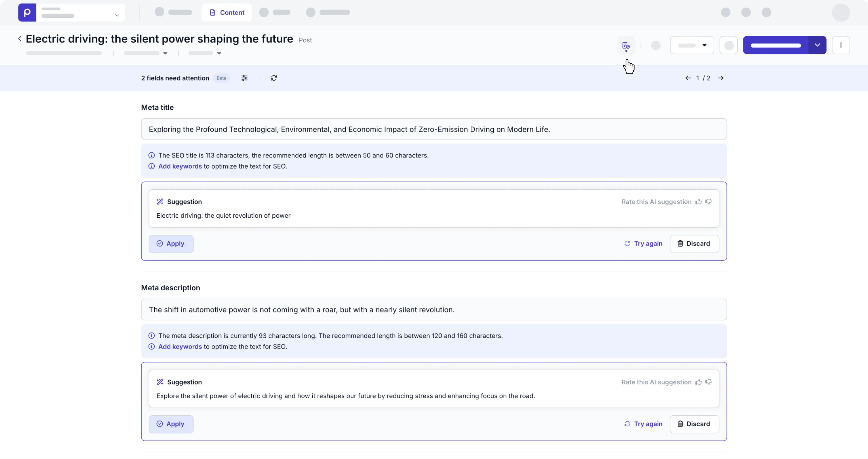
Task: Apply the meta title suggestion
Action: click(x=171, y=244)
